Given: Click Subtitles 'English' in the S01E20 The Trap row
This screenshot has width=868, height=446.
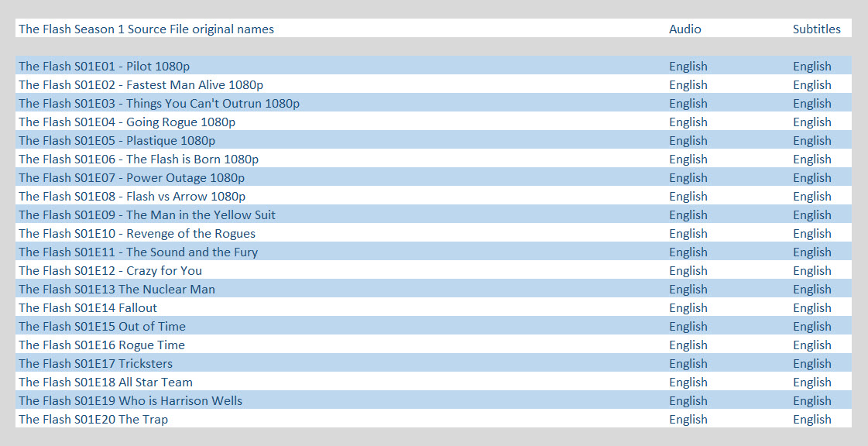Looking at the screenshot, I should [x=812, y=420].
